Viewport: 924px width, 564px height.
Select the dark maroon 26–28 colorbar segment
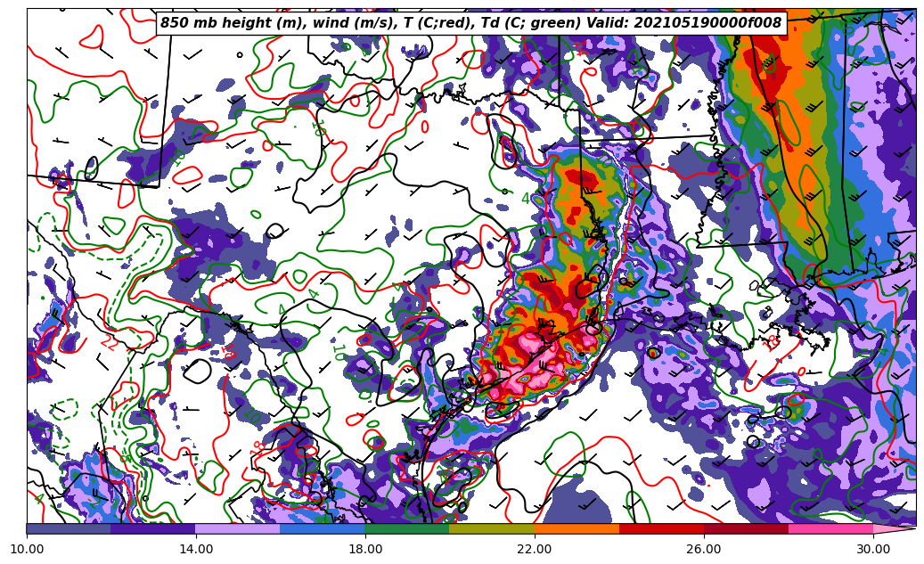click(746, 528)
